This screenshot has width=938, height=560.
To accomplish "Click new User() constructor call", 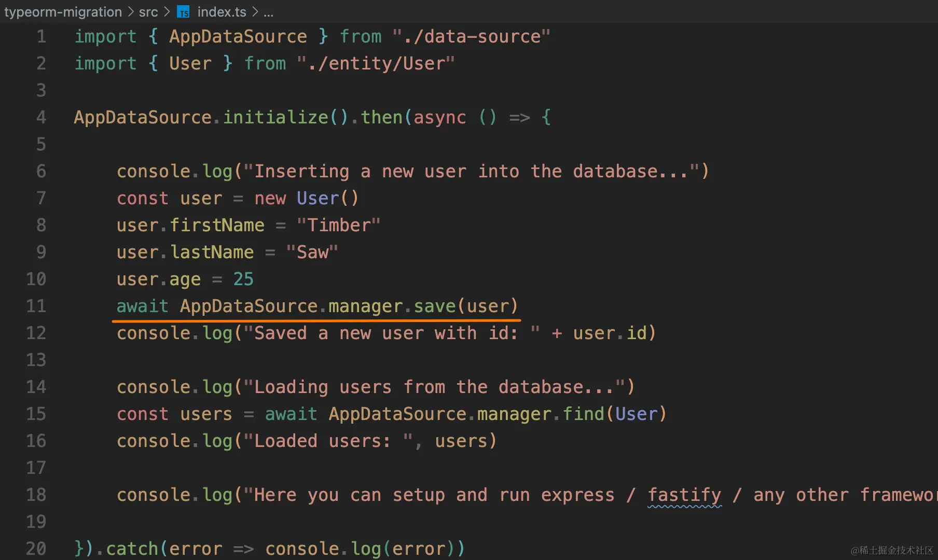I will 306,198.
